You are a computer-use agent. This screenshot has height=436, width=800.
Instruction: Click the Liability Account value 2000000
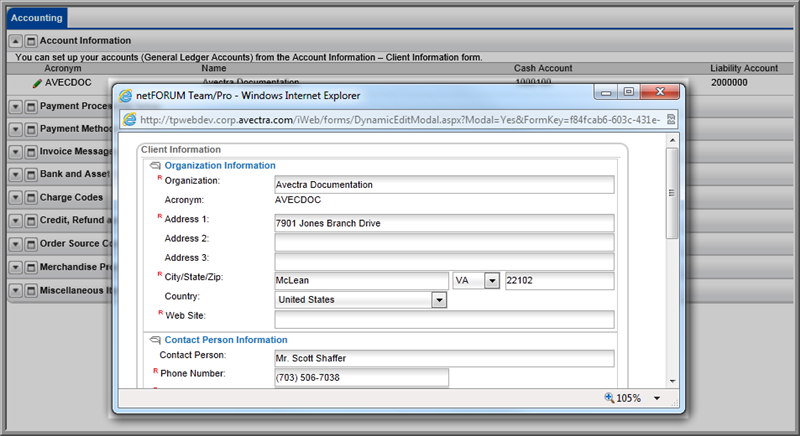click(x=729, y=83)
